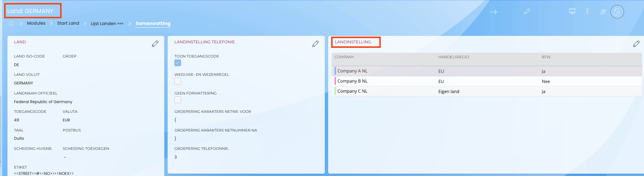Navigate to Start Land breadcrumb
644x176 pixels.
(68, 23)
